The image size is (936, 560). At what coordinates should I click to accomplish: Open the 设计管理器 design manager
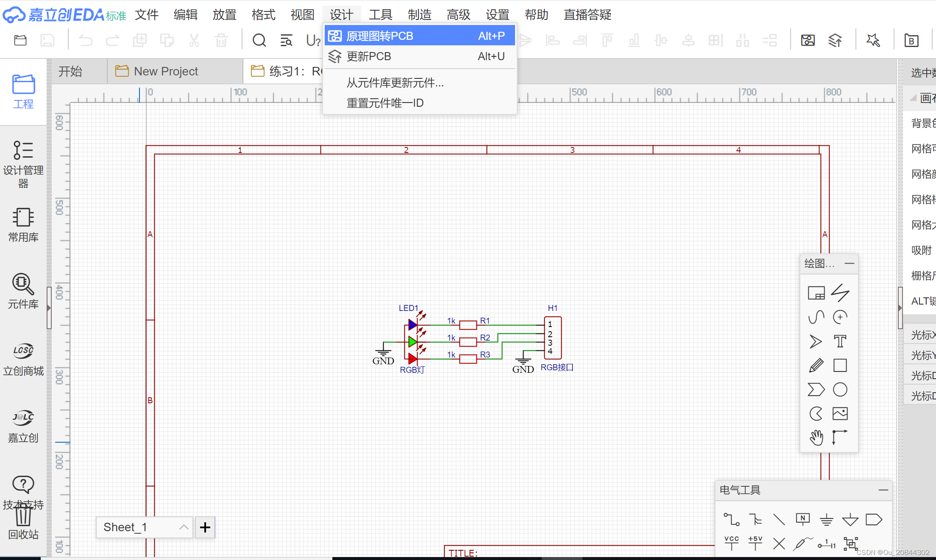click(x=23, y=164)
